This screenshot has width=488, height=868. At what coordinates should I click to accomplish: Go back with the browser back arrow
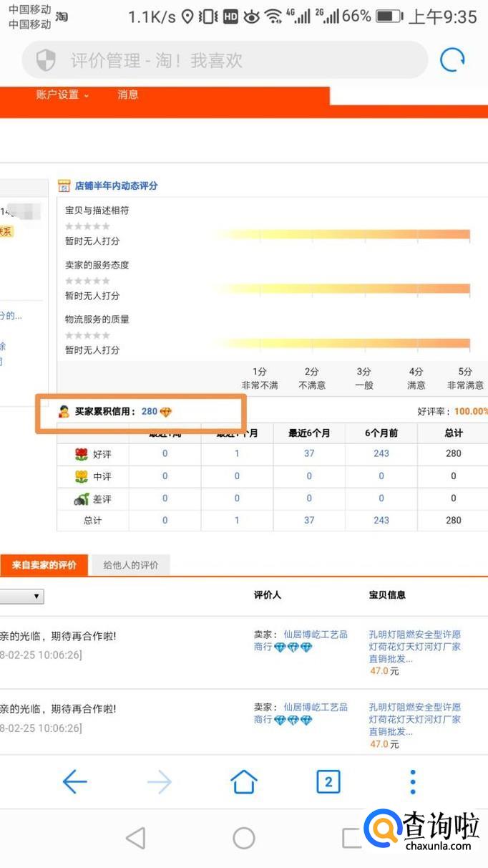[74, 782]
